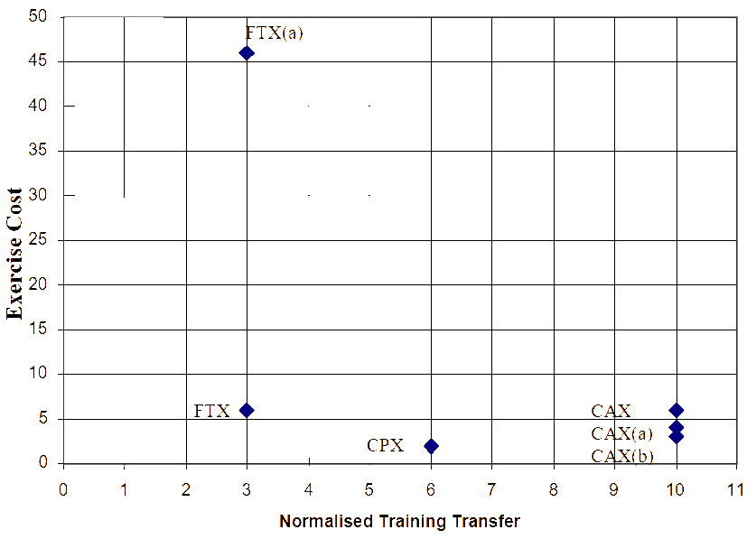The height and width of the screenshot is (539, 756).
Task: Select the CPX text label
Action: tap(386, 445)
